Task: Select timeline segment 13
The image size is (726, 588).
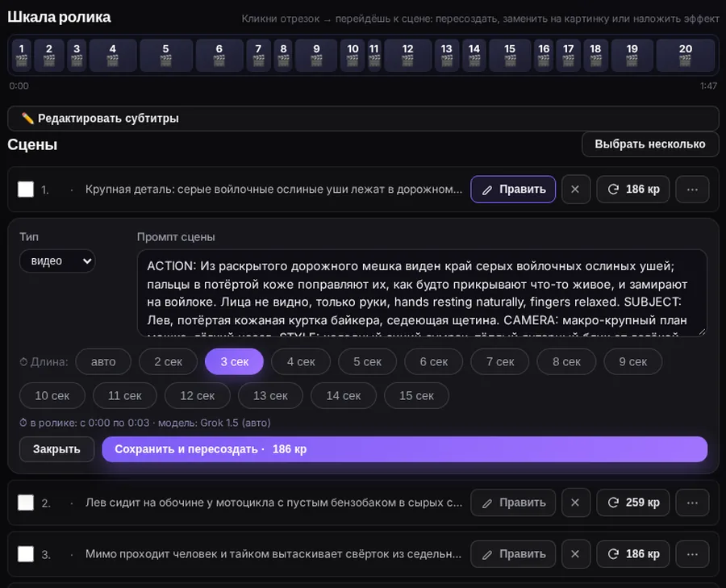Action: 446,55
